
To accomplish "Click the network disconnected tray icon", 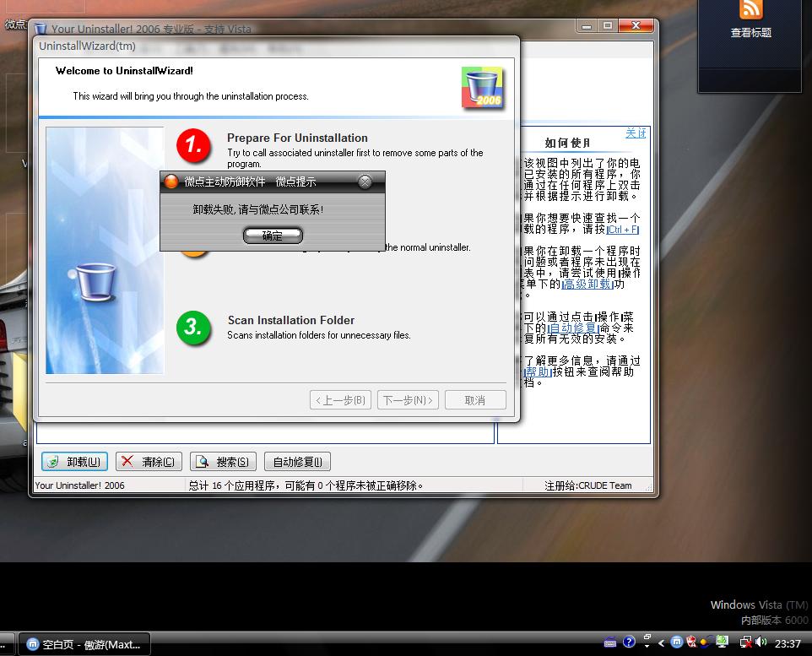I will (x=745, y=642).
